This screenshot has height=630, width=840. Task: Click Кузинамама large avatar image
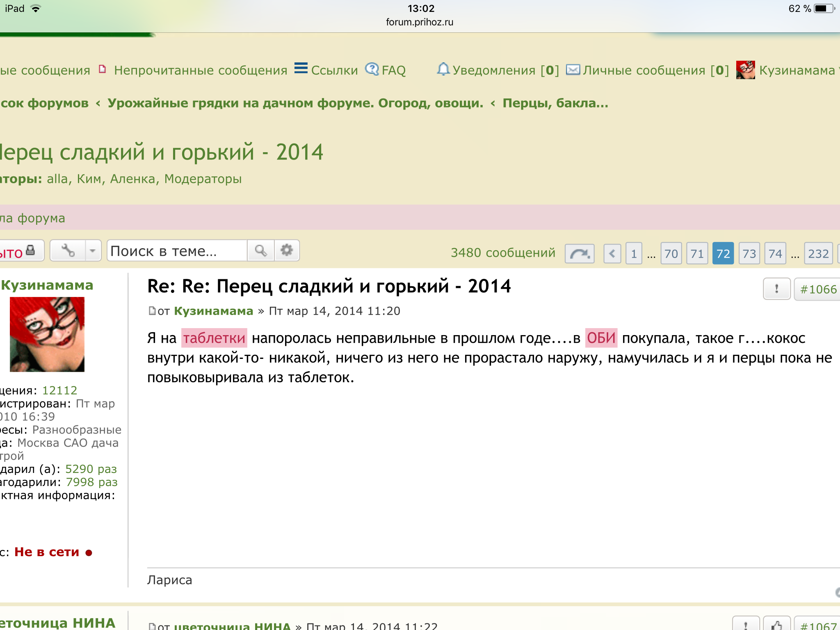click(x=47, y=334)
